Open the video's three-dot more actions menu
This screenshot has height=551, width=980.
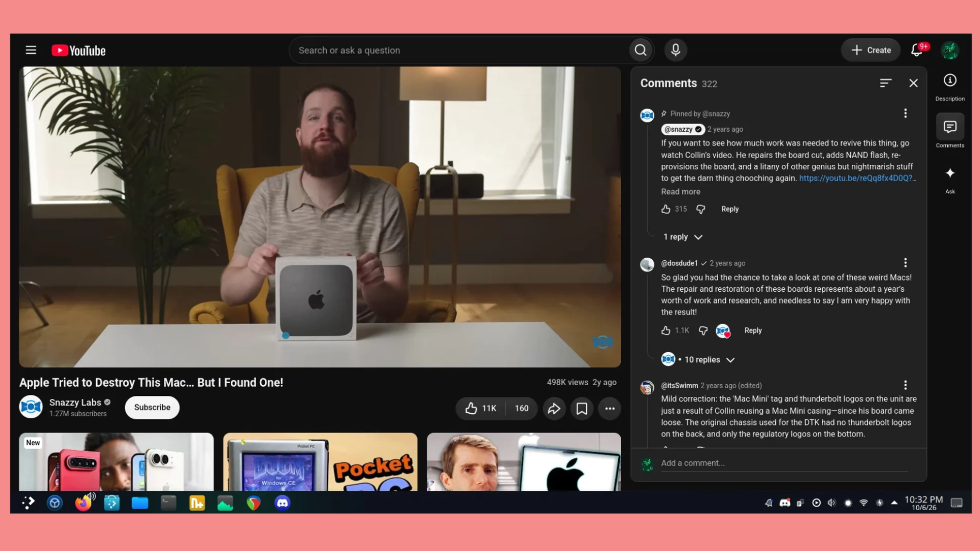(610, 408)
